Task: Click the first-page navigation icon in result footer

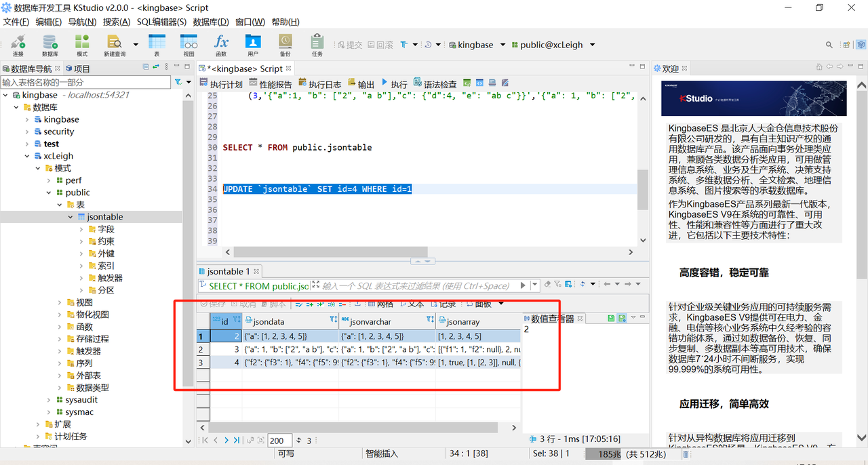Action: pyautogui.click(x=205, y=441)
